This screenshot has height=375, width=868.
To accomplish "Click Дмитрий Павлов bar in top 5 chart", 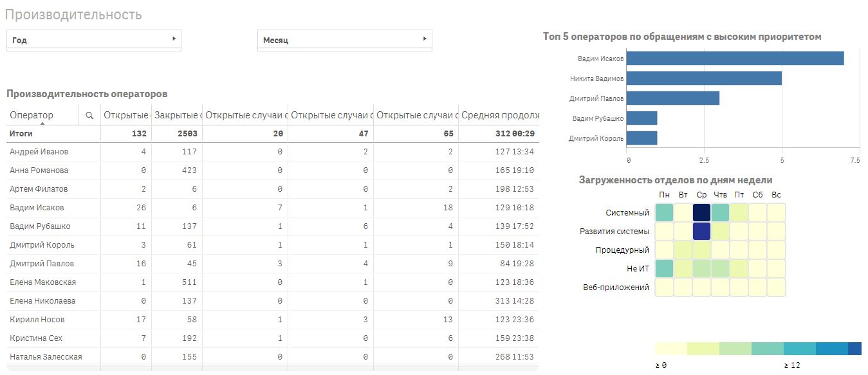I will point(672,98).
